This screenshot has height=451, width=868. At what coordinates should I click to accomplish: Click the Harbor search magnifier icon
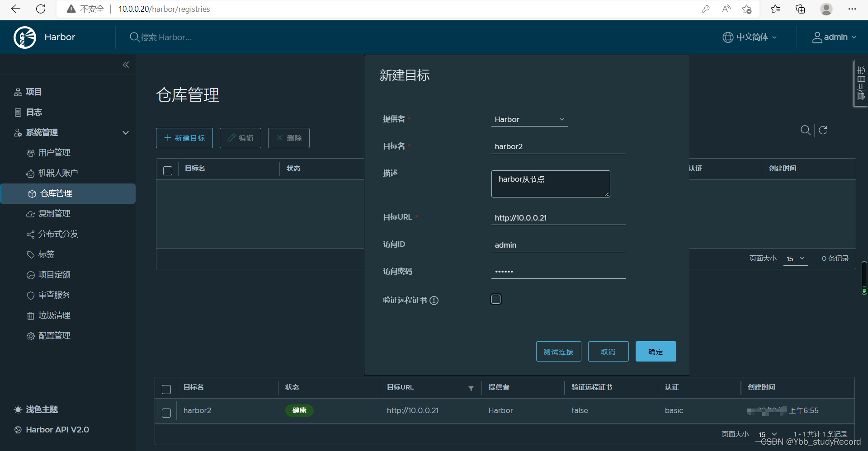tap(134, 37)
